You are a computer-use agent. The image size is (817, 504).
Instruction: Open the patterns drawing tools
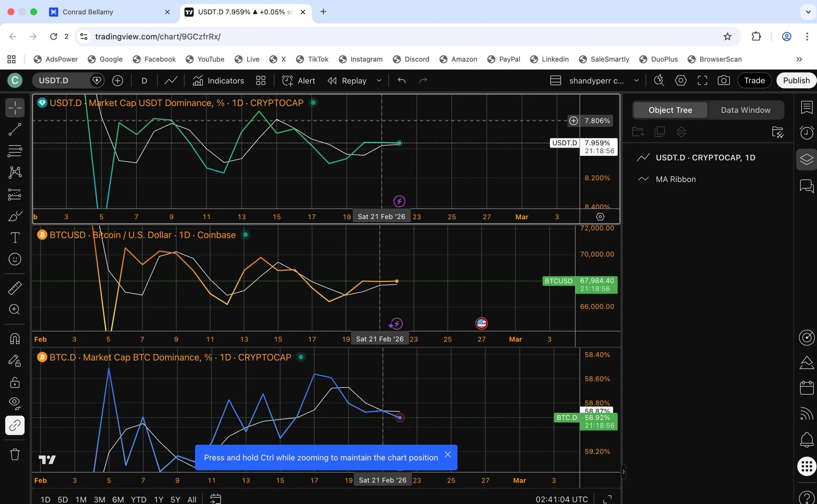(x=15, y=172)
